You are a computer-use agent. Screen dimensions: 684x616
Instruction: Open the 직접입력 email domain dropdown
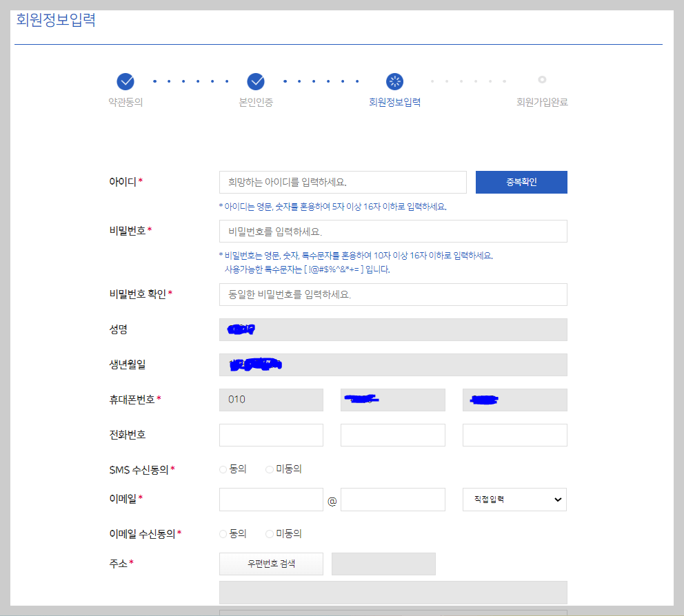514,499
